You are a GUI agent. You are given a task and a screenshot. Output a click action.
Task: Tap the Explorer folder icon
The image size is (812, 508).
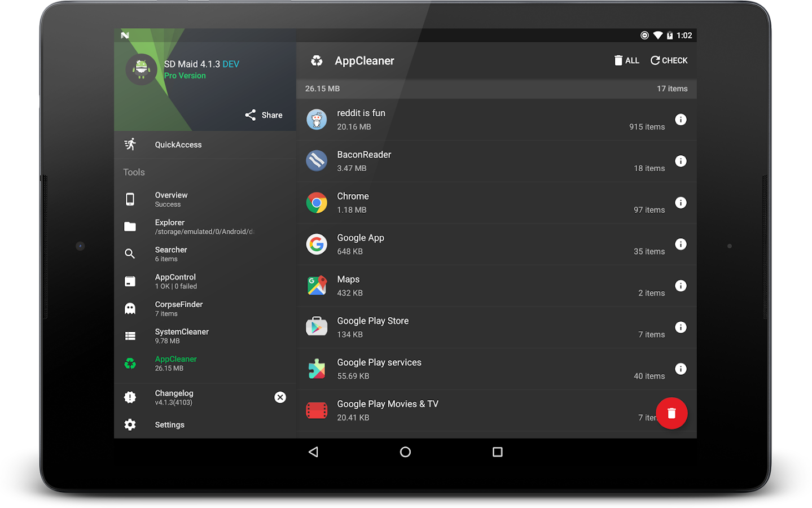(130, 226)
